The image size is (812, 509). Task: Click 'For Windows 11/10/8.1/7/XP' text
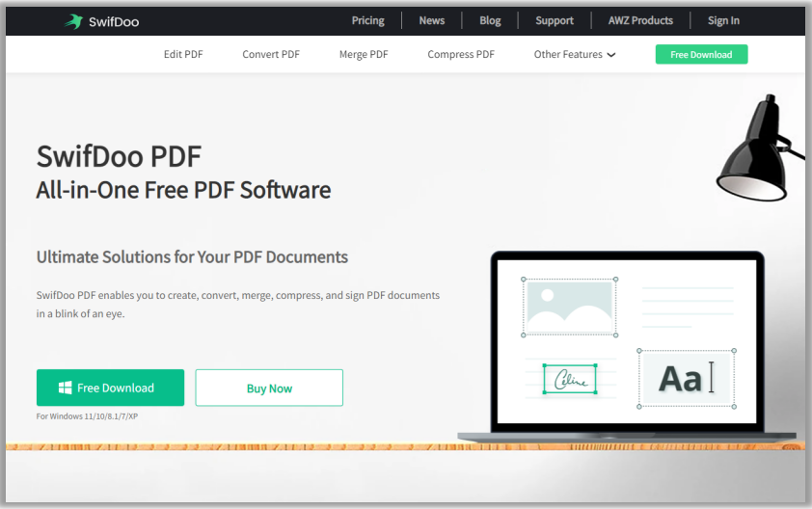tap(87, 416)
